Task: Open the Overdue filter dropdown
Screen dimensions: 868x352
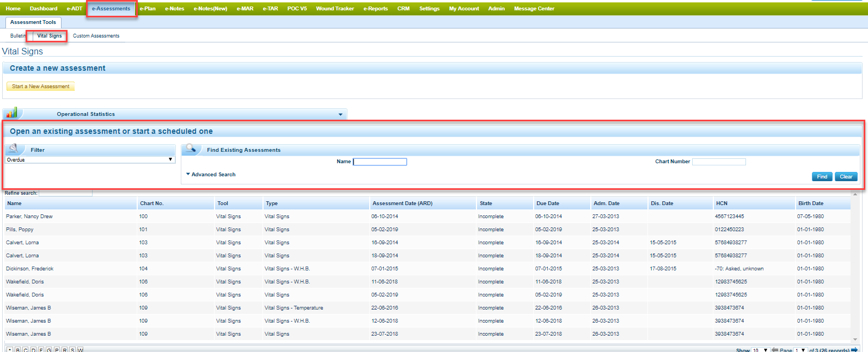Action: pos(90,160)
